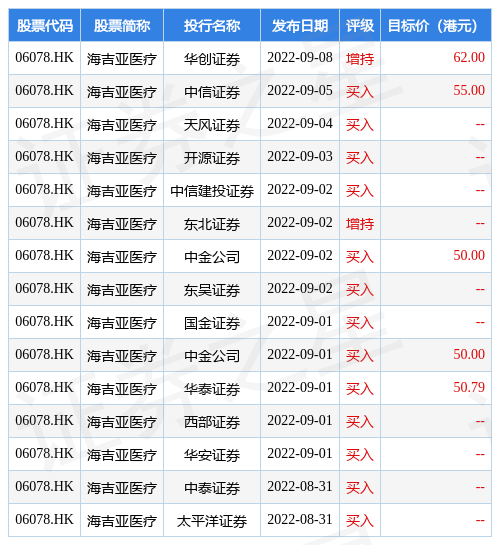Click 海吉亚医疗 in 天风证券 row
This screenshot has width=492, height=545.
122,125
